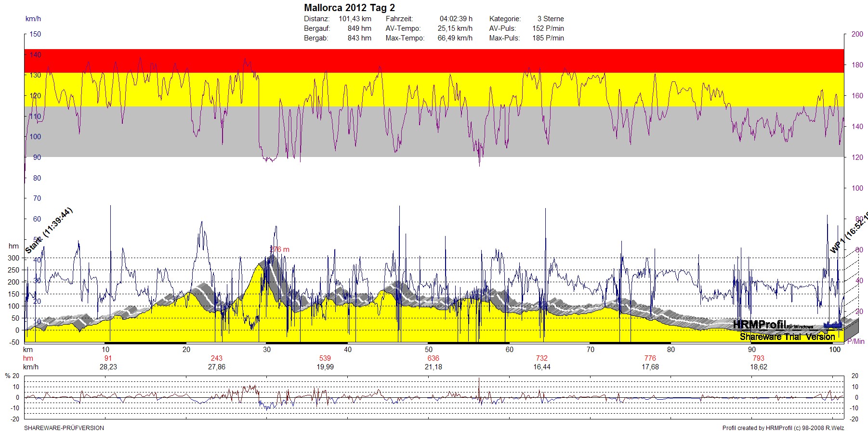
Task: Click the Max-Tempo value 66,49 km/h
Action: tap(455, 38)
